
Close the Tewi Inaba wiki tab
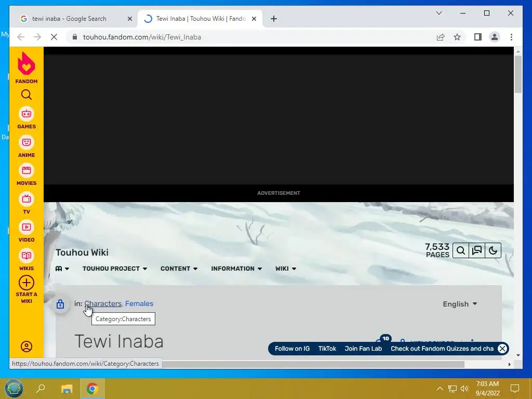pyautogui.click(x=254, y=19)
